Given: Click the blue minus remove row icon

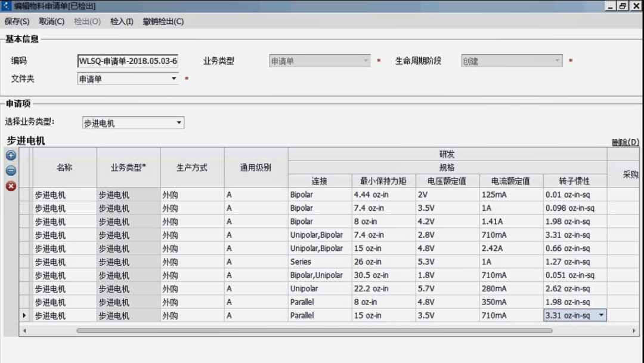Looking at the screenshot, I should [x=11, y=171].
